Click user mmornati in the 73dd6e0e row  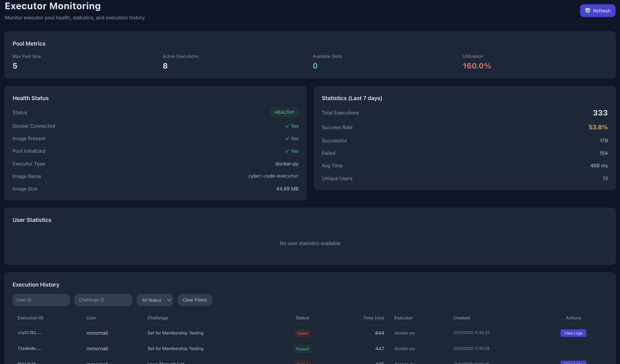pos(97,348)
